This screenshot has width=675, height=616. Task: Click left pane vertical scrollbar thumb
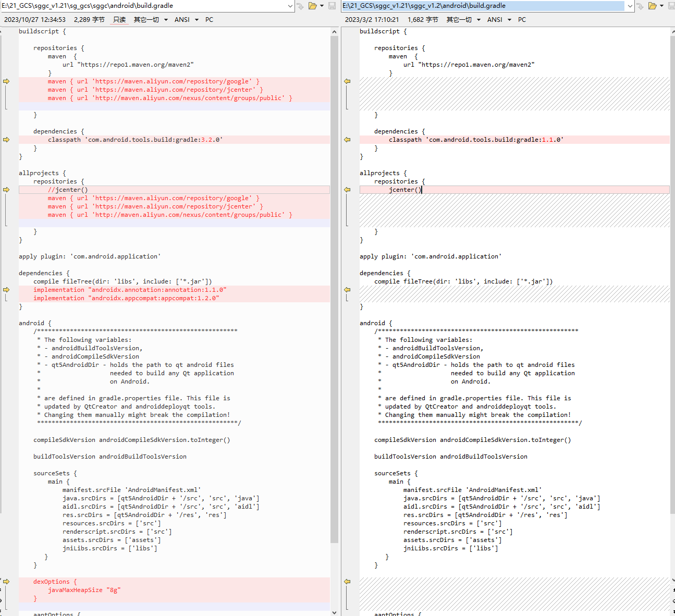coord(334,289)
